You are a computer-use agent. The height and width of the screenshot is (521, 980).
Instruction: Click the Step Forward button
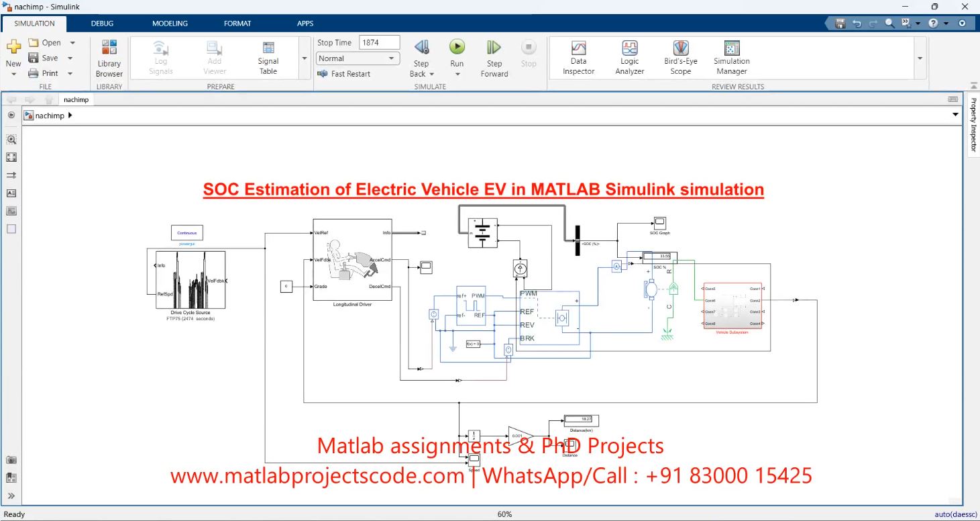point(494,57)
